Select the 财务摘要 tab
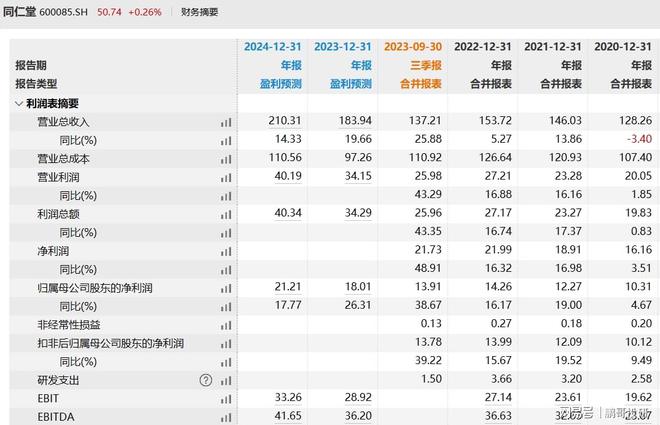 coord(200,12)
